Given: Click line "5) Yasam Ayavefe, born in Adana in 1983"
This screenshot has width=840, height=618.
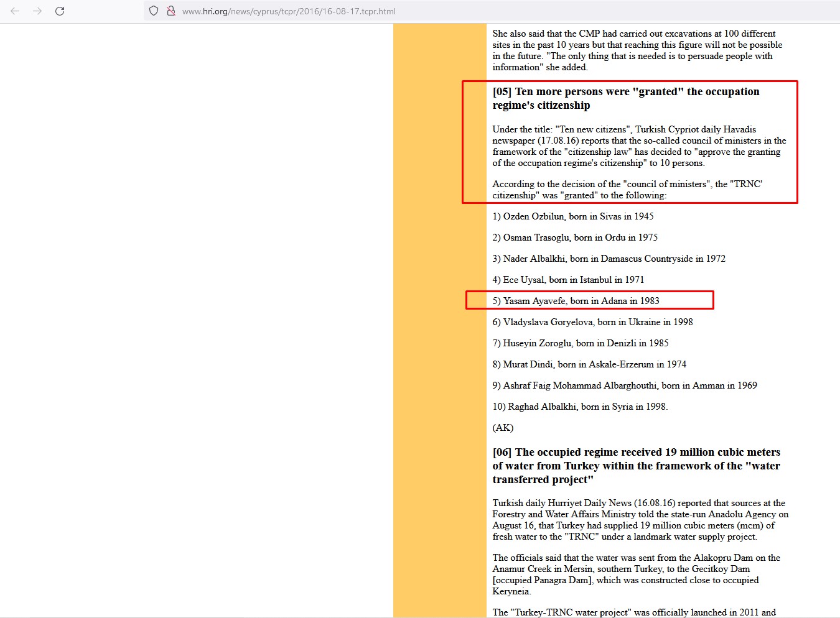Looking at the screenshot, I should [576, 301].
